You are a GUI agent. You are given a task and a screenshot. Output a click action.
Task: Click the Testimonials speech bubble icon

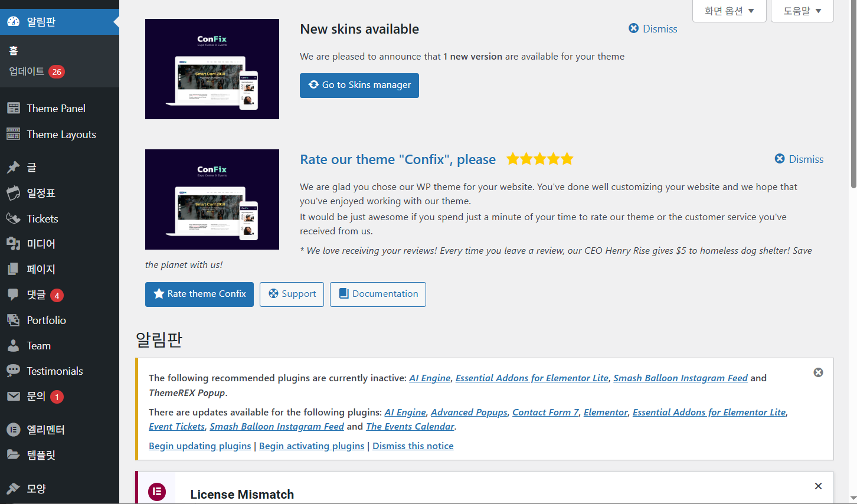click(x=14, y=371)
